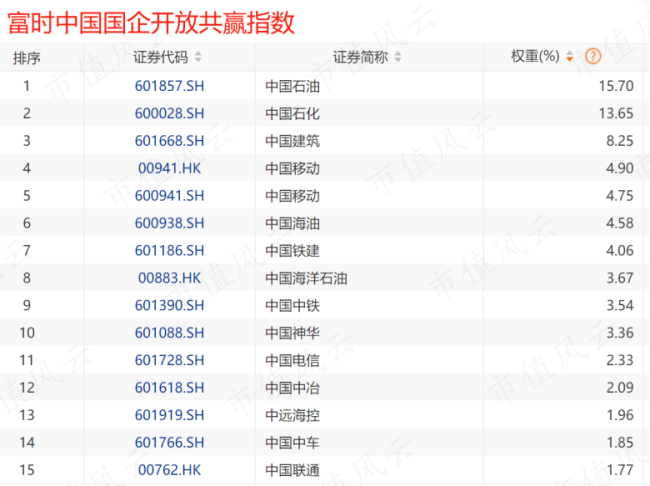Open stock code 601186.SH
The image size is (650, 486).
(x=170, y=250)
